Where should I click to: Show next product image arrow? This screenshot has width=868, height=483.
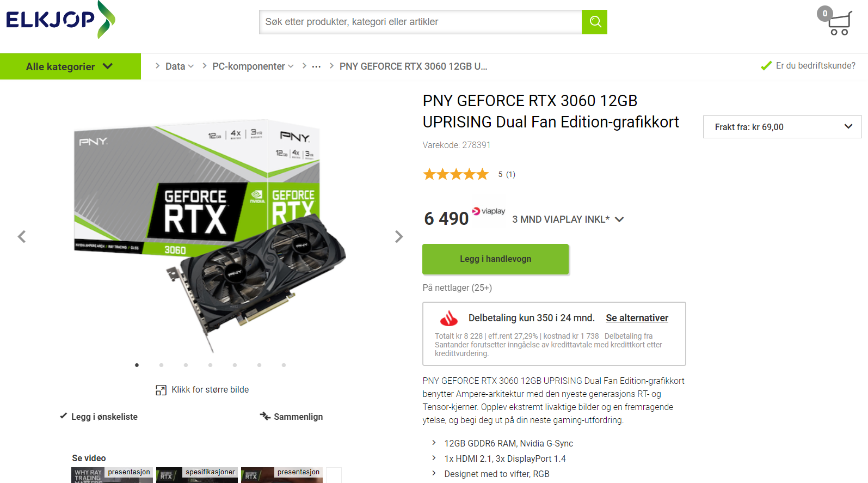pos(399,236)
